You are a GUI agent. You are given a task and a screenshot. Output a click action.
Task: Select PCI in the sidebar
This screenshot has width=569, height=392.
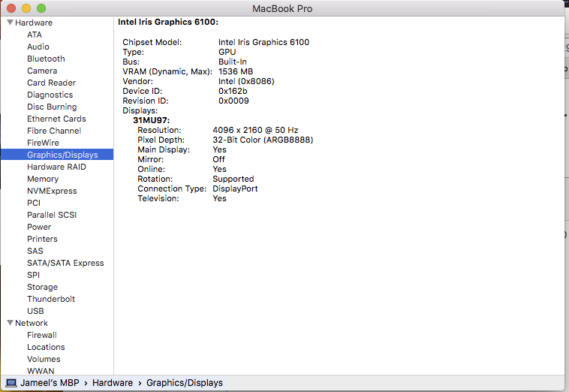pos(34,203)
